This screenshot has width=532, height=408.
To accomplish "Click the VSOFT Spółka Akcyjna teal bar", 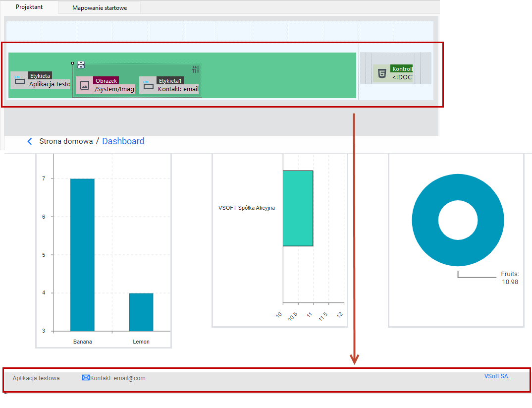I will click(298, 208).
